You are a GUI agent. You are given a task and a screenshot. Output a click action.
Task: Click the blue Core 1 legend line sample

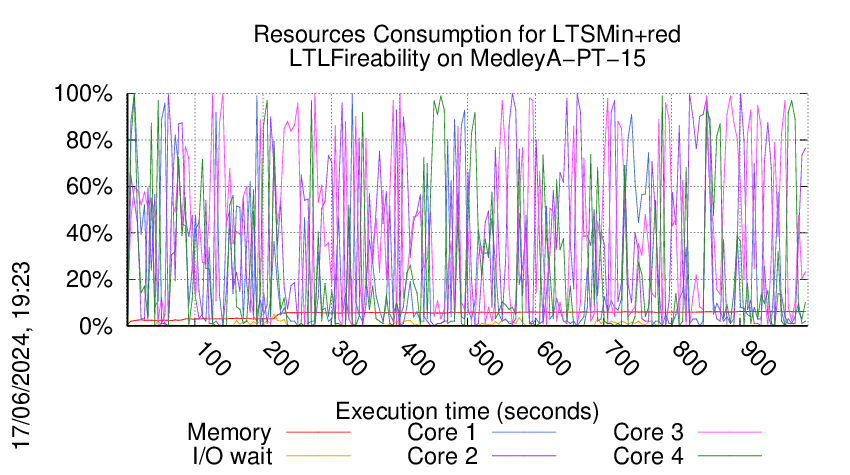[x=524, y=432]
